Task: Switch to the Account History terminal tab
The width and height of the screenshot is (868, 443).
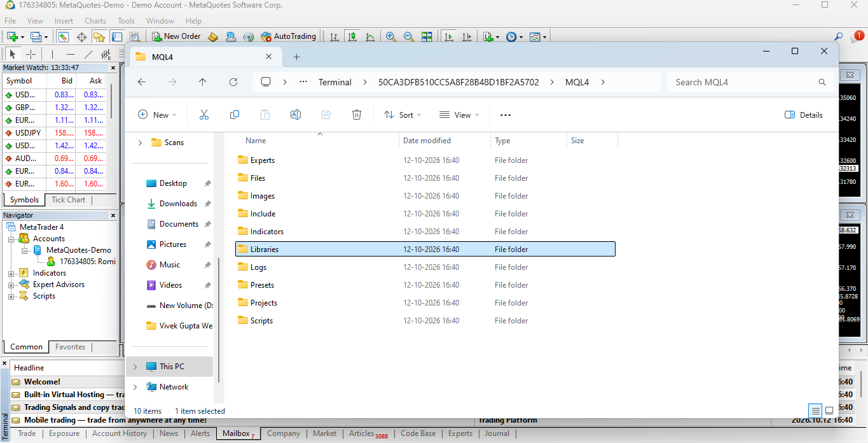Action: click(x=120, y=433)
